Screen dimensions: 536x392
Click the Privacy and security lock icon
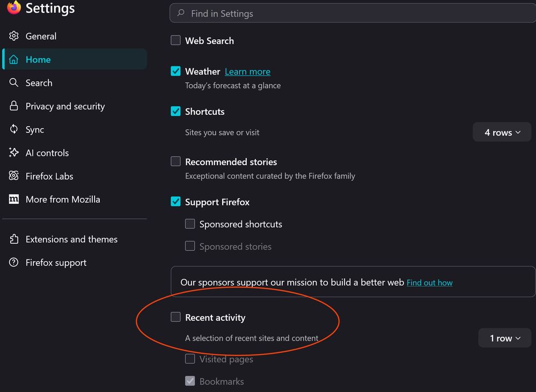[13, 106]
